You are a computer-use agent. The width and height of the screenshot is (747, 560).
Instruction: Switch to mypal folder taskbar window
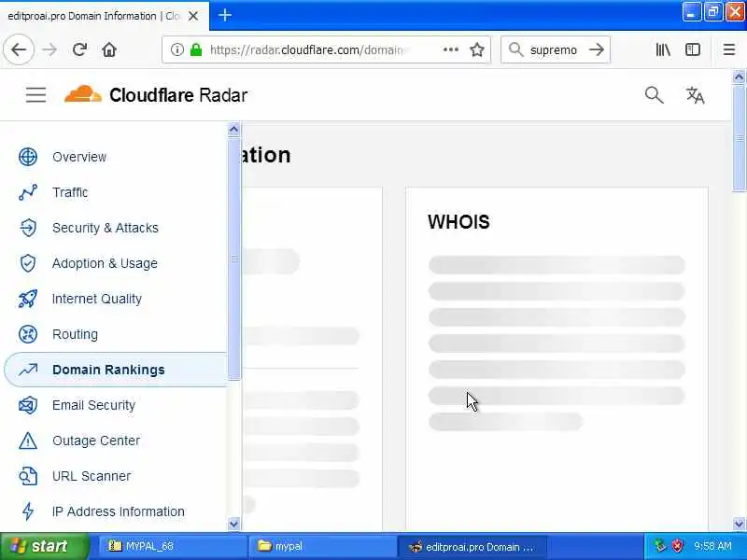pyautogui.click(x=322, y=546)
